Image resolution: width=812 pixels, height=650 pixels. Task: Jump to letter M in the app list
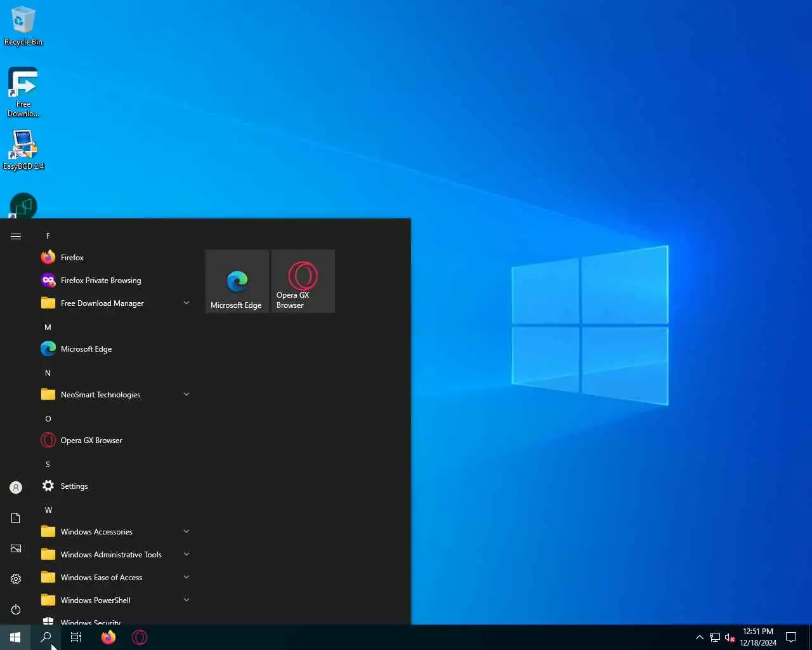coord(48,328)
